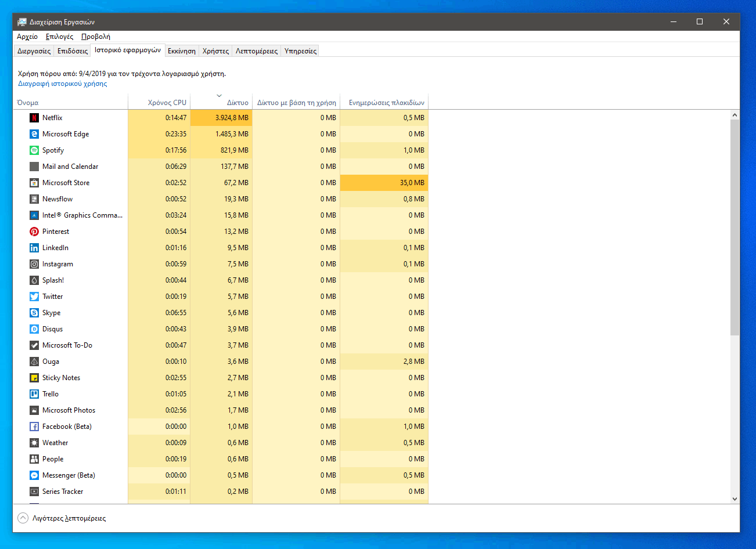Click the Skype app icon
Screen dimensions: 756x549
coord(34,313)
